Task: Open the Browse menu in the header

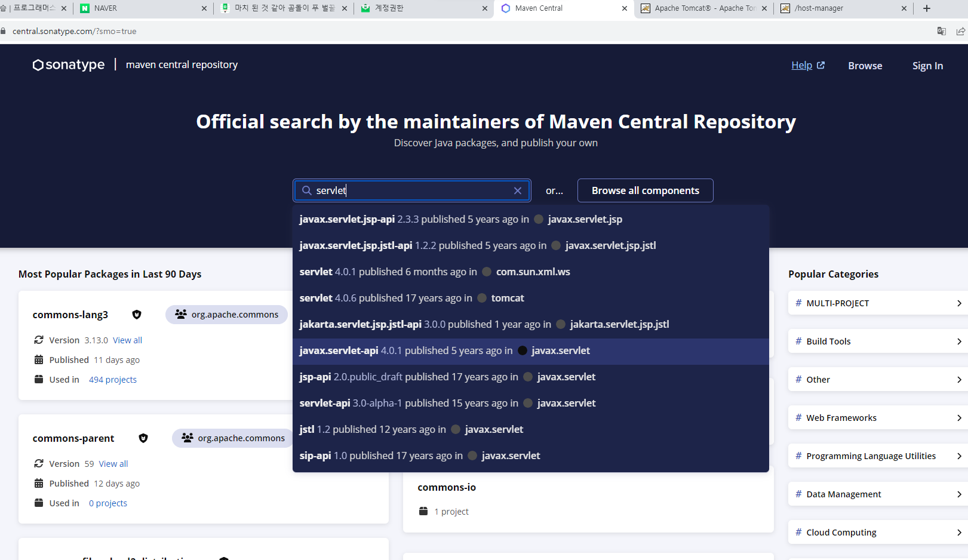Action: coord(865,66)
